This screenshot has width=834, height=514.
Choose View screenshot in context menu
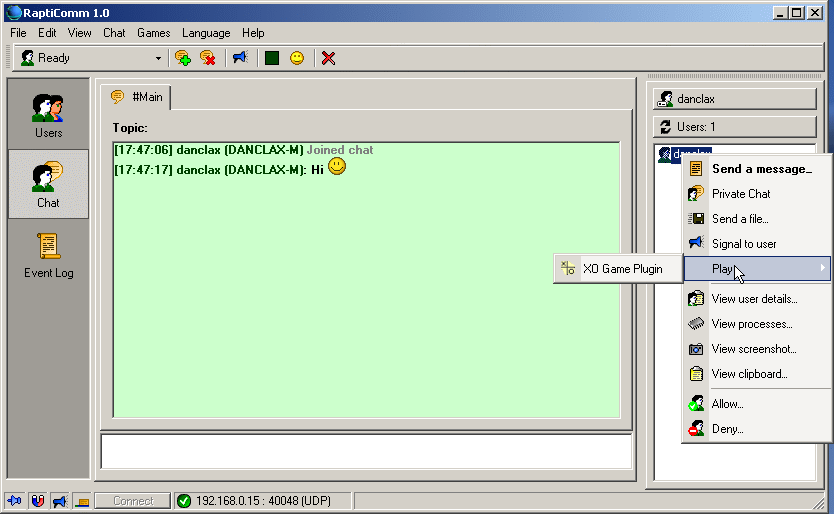point(757,349)
